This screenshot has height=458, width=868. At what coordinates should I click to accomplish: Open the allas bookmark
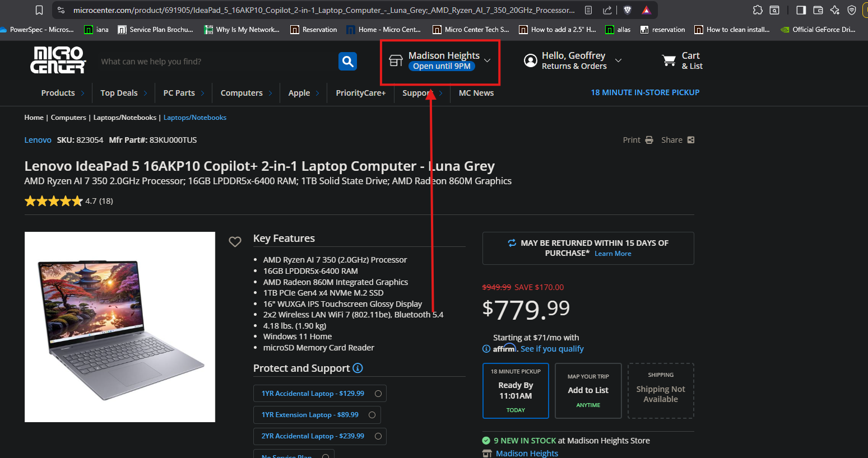coord(618,30)
